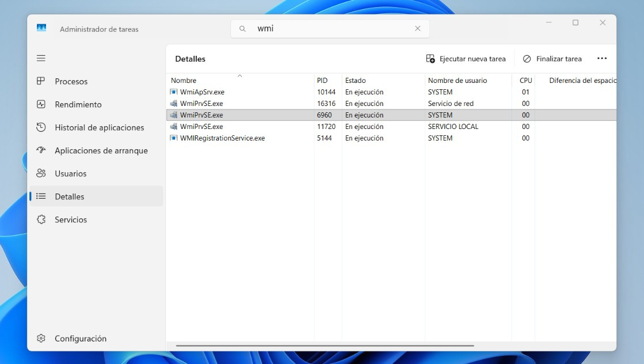Click the history clock icon
Image resolution: width=644 pixels, height=364 pixels.
(x=41, y=127)
